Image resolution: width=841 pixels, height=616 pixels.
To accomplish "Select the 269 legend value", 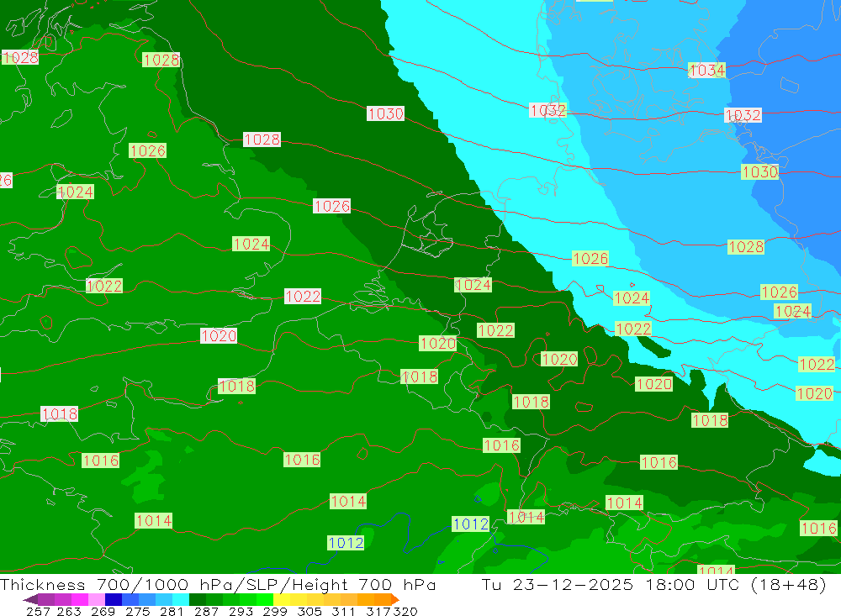I will tap(103, 611).
